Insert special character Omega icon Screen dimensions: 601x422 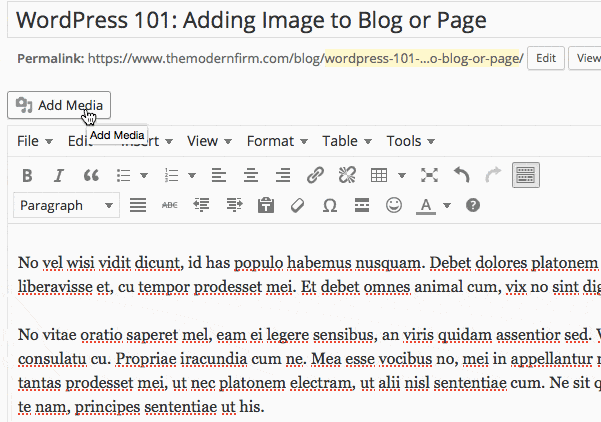[330, 205]
